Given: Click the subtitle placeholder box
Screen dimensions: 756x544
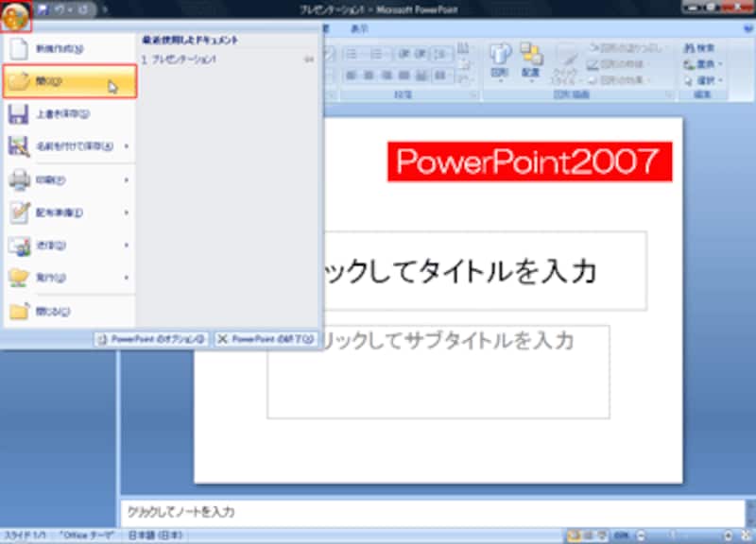Looking at the screenshot, I should tap(438, 372).
